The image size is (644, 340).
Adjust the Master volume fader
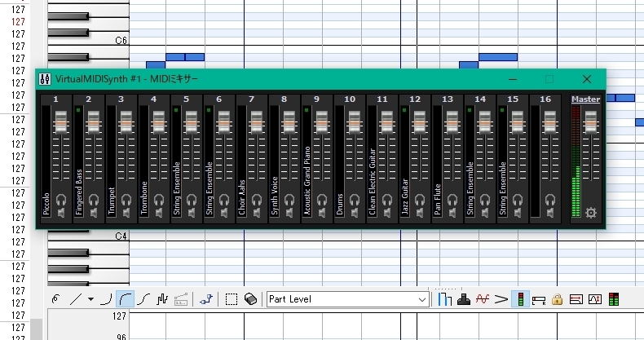point(591,122)
